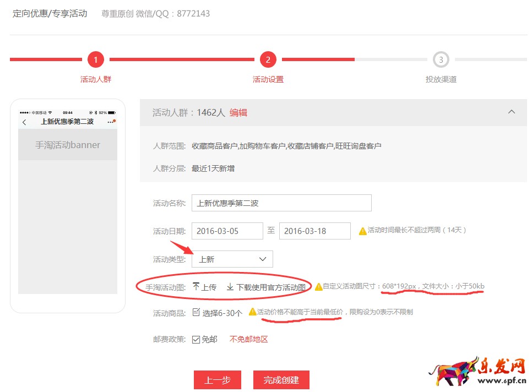Go to step 1 活动人群
532x392 pixels.
[x=96, y=60]
